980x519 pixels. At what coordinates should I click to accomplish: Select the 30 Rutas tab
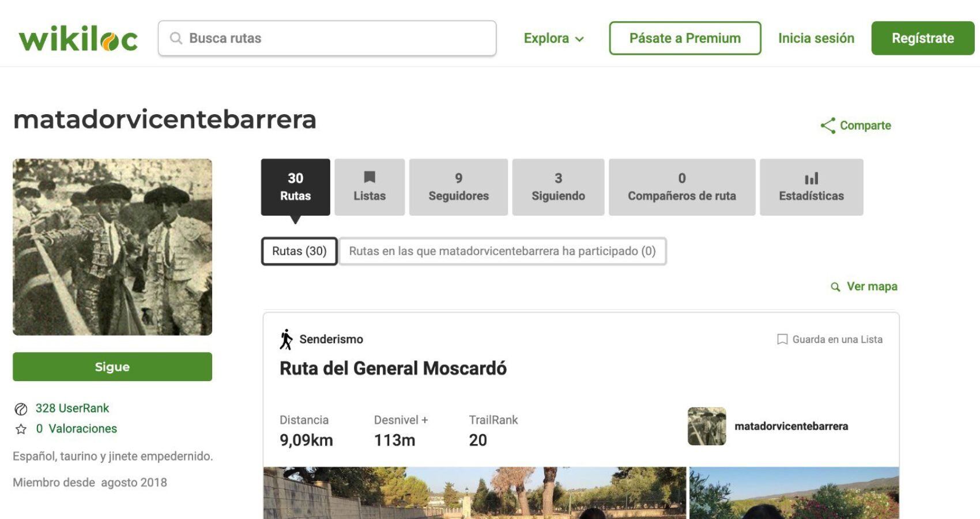click(296, 187)
